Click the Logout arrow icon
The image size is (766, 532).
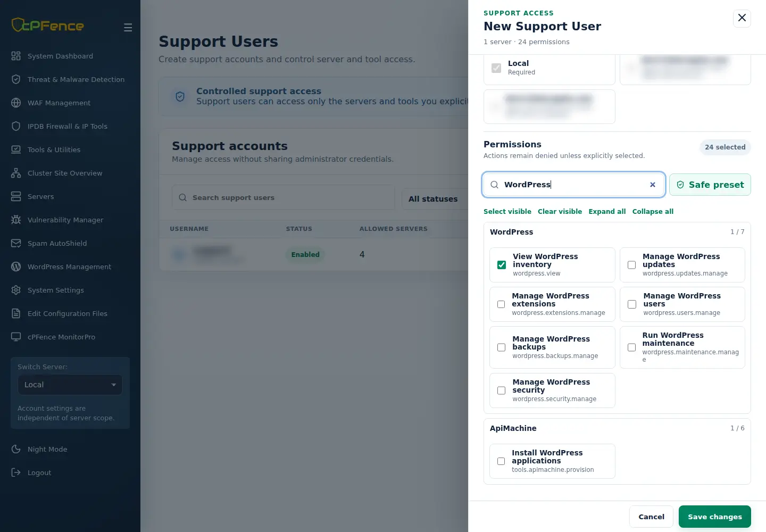(x=16, y=472)
